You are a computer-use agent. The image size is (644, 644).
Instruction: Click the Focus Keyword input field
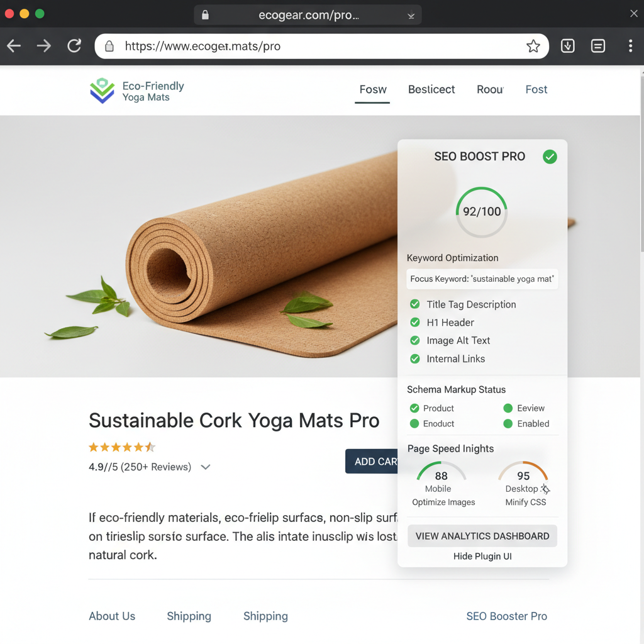pyautogui.click(x=482, y=279)
